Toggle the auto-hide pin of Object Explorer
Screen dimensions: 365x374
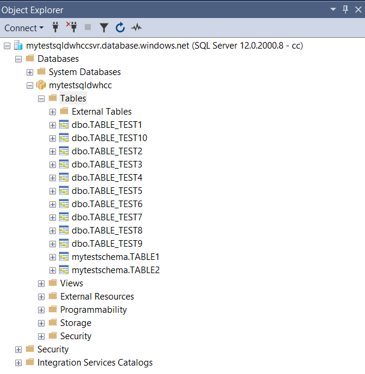click(x=345, y=9)
